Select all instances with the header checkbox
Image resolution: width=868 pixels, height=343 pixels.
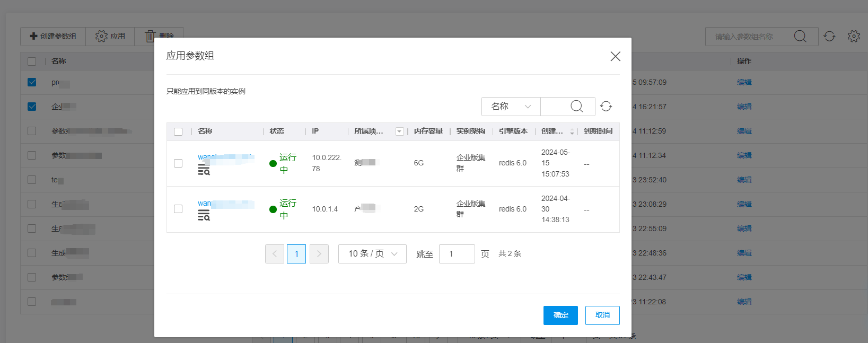pyautogui.click(x=178, y=131)
